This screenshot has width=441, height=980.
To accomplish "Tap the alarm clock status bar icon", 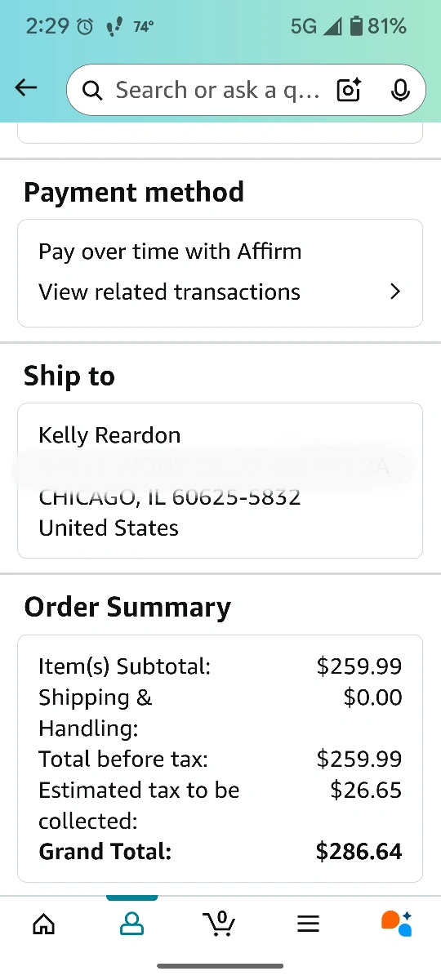I will pos(85,27).
